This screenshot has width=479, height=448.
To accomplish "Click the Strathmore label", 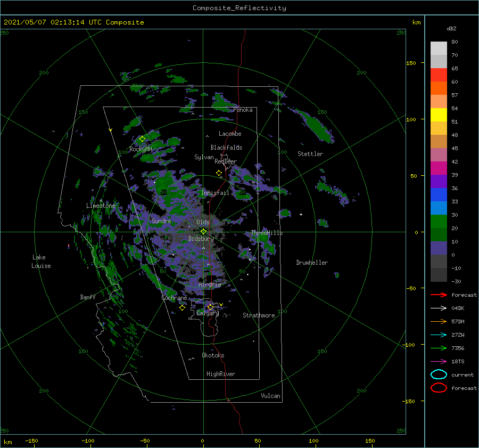I will click(x=259, y=315).
